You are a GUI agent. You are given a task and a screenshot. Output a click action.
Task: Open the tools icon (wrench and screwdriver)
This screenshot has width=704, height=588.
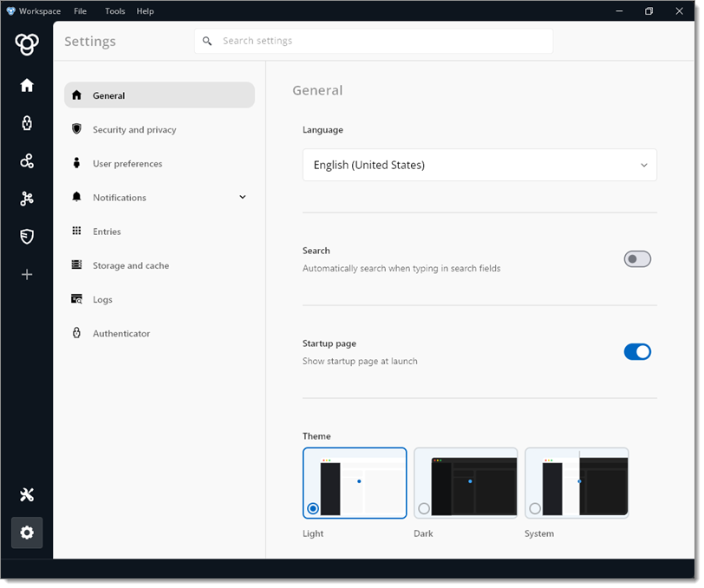(27, 494)
